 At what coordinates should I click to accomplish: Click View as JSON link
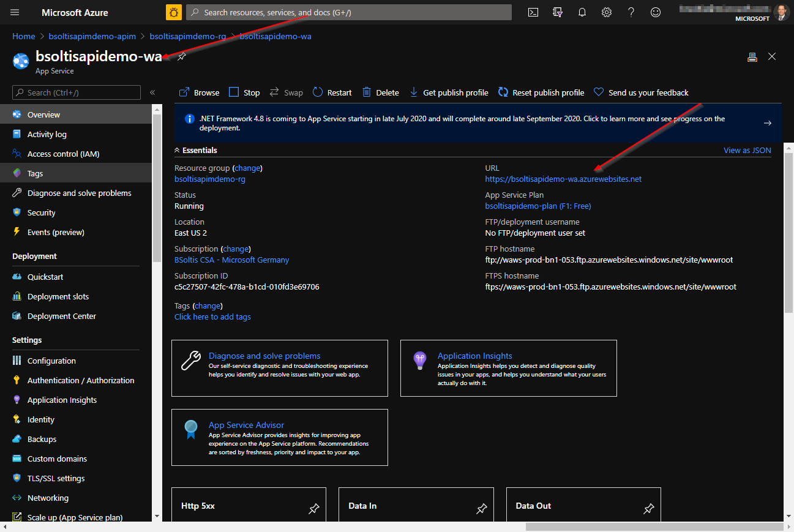tap(747, 150)
